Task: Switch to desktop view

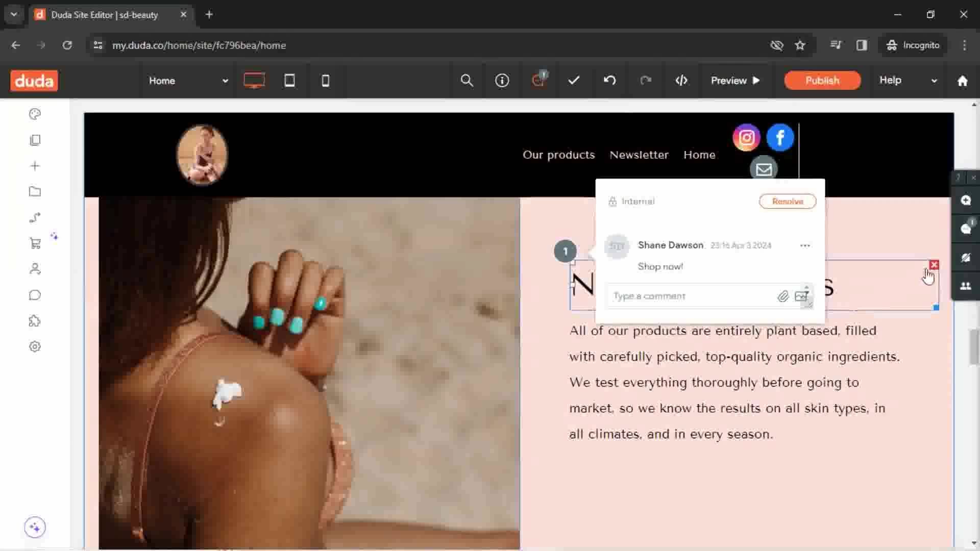Action: [254, 80]
